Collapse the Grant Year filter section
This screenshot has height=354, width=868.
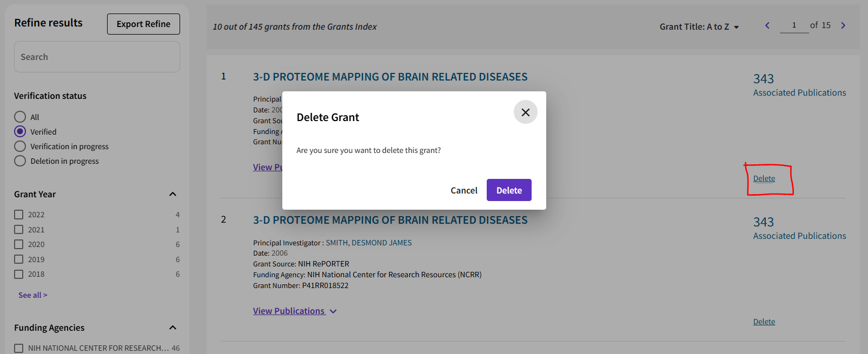(173, 194)
